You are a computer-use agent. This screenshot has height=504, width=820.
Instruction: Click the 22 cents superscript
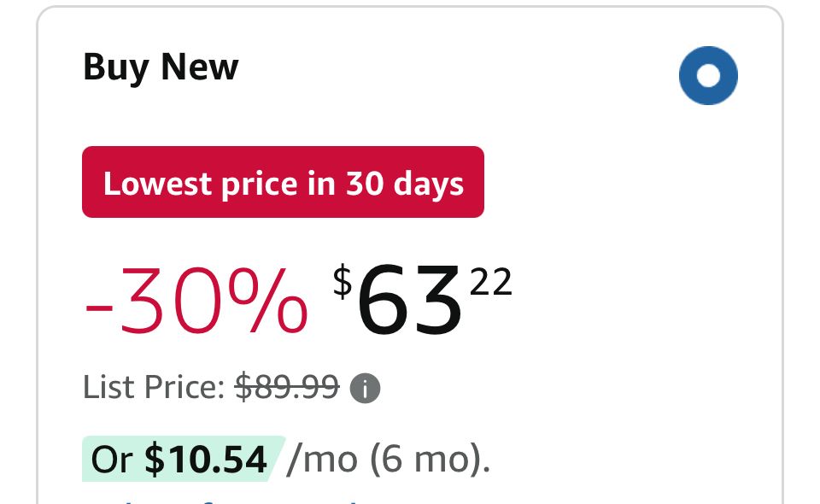(490, 282)
